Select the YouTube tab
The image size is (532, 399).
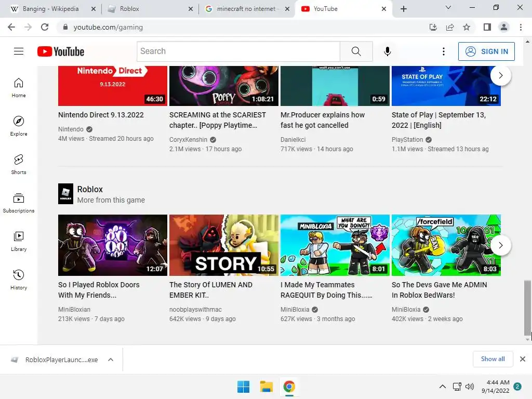[x=325, y=9]
